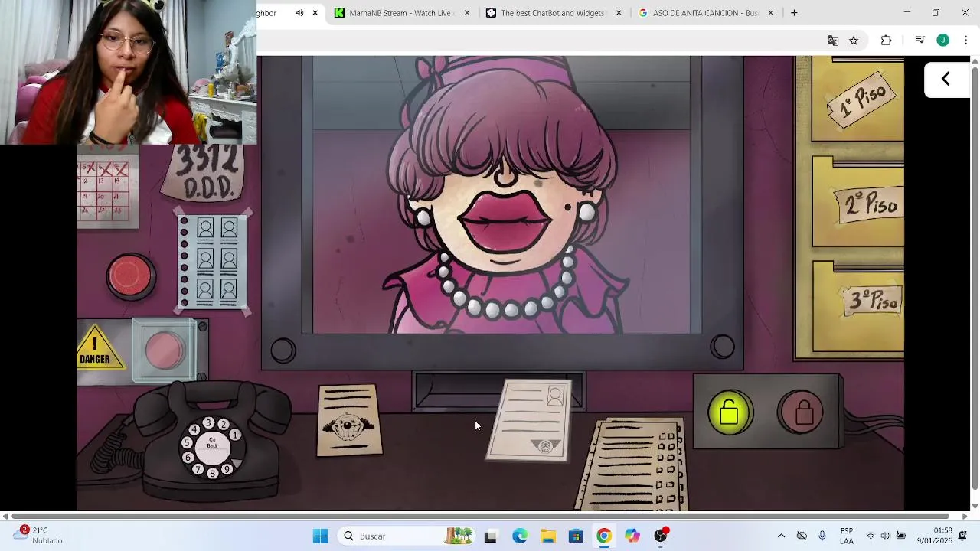Click the vertical page scrollbar

[x=975, y=279]
